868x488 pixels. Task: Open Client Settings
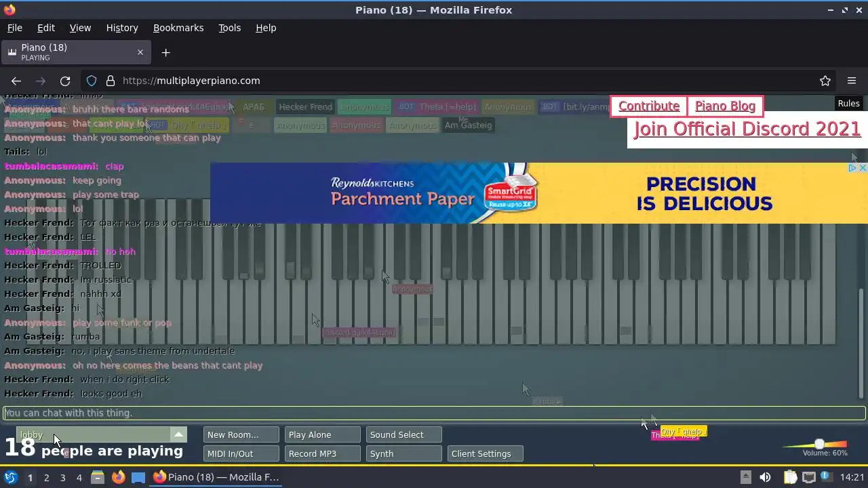485,453
